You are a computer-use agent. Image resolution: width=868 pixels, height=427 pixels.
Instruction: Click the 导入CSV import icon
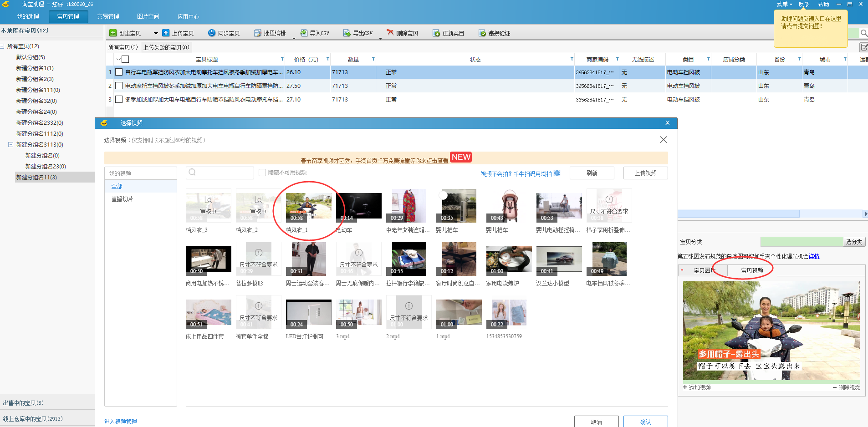(x=304, y=33)
